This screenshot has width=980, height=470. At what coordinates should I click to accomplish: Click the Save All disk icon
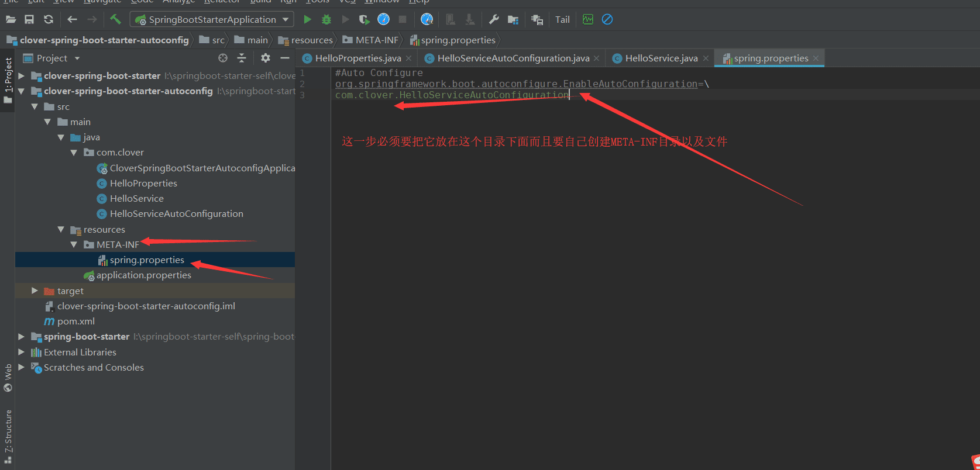29,20
